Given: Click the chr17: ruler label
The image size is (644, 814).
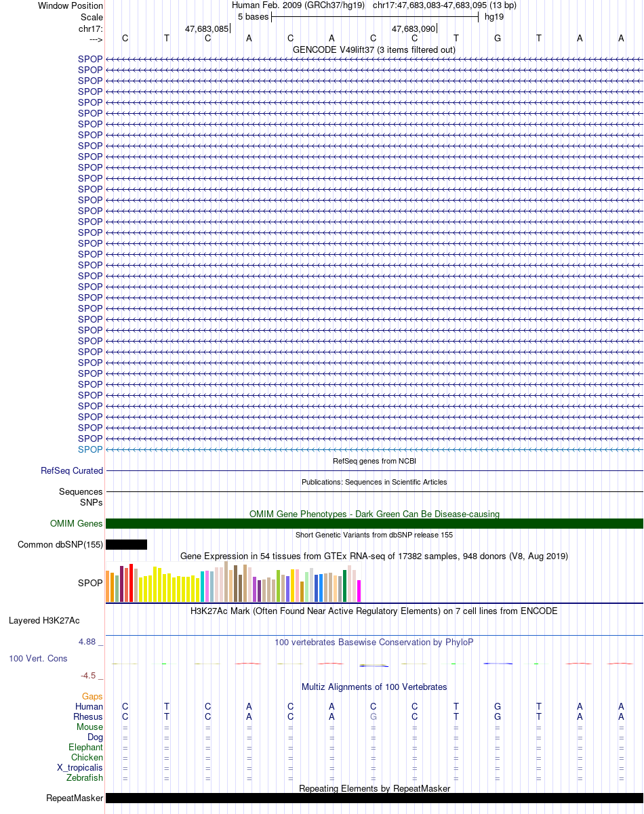Looking at the screenshot, I should pos(91,28).
